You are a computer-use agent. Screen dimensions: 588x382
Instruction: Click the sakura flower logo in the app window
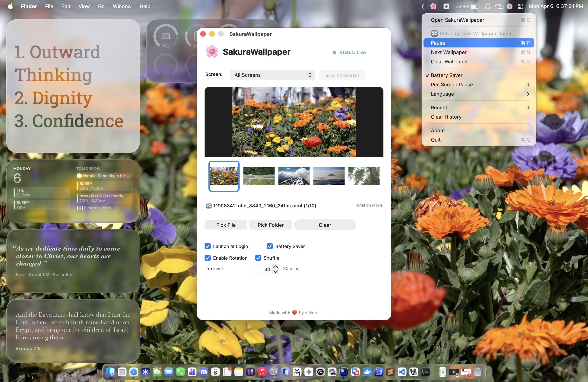(212, 52)
